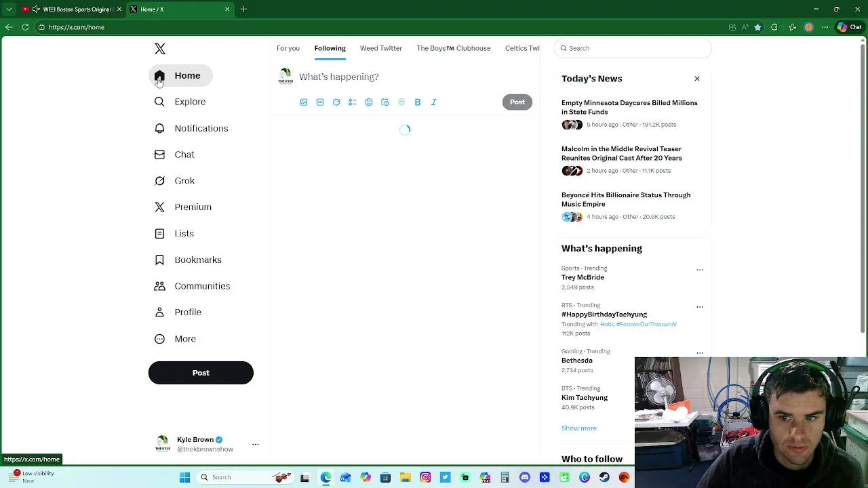Open browser settings and more menu
The image size is (868, 488).
pyautogui.click(x=825, y=27)
